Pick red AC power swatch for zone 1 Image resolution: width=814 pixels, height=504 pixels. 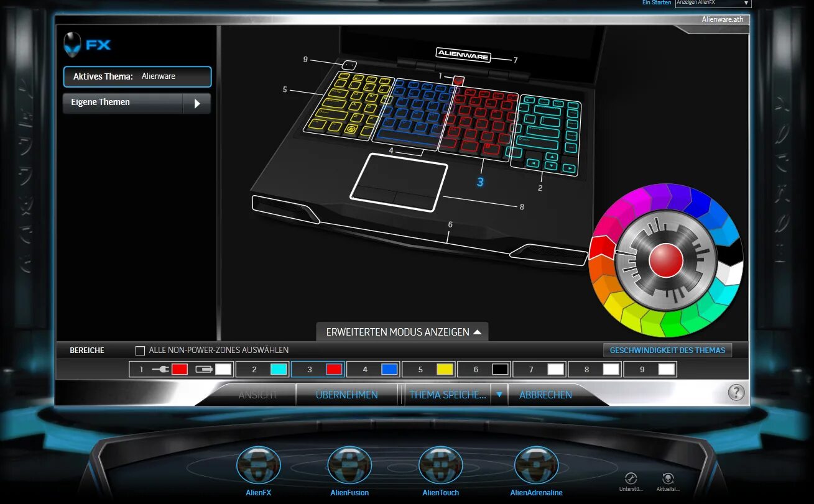(180, 369)
